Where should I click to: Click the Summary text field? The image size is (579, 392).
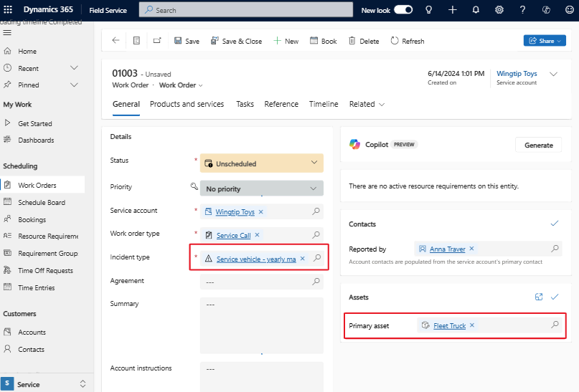coord(261,325)
